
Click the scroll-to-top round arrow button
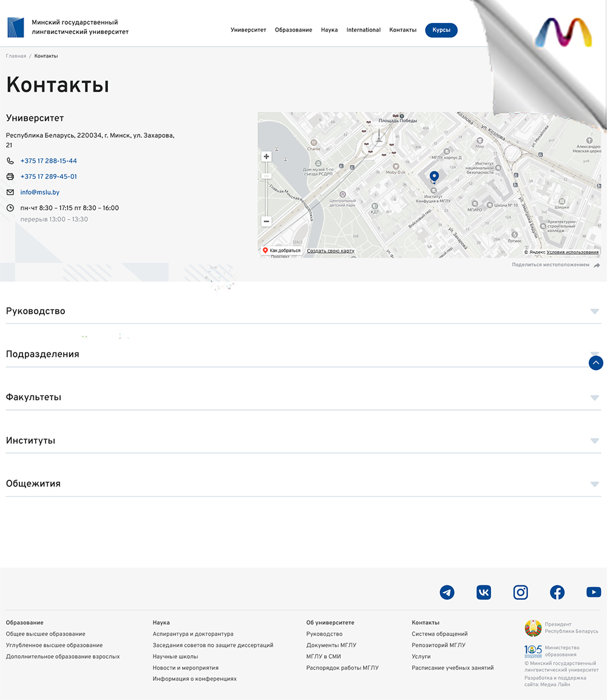(596, 363)
